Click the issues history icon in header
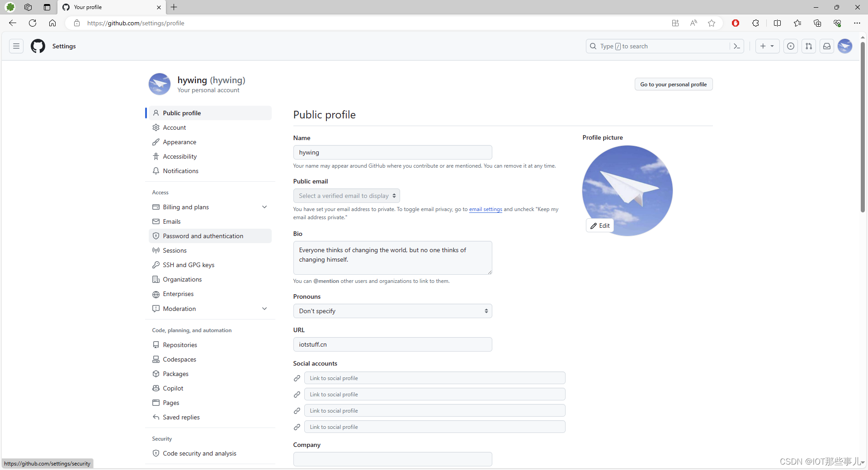Viewport: 868px width, 470px height. click(791, 46)
